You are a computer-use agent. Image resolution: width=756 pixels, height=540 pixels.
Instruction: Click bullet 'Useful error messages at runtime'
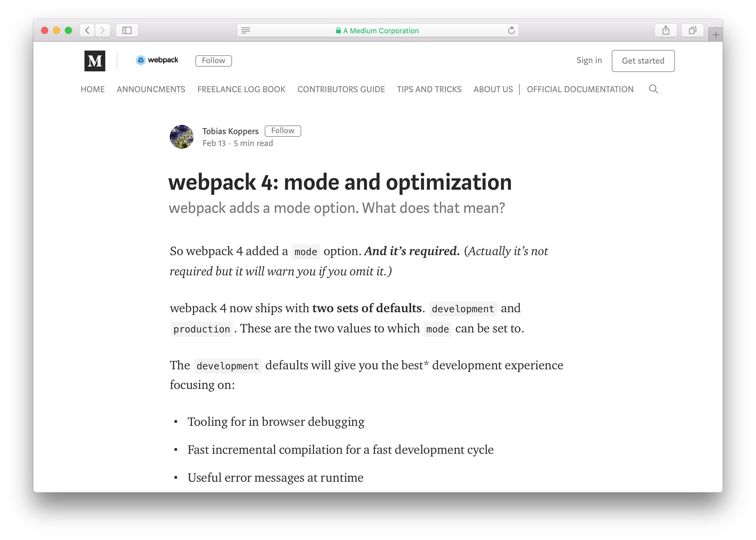pos(275,478)
